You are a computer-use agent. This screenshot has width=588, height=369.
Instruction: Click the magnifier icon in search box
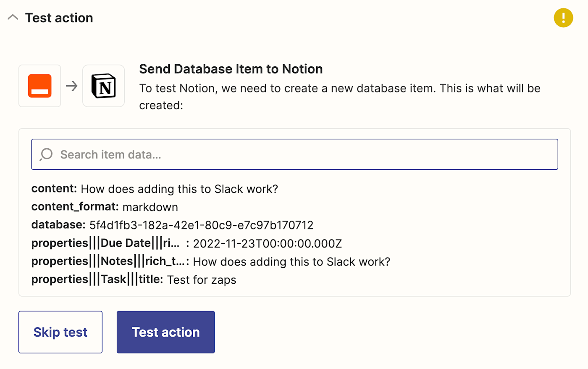coord(46,154)
